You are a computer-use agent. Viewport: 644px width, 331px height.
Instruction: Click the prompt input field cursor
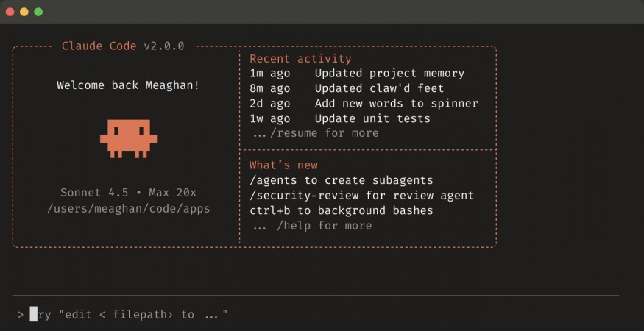(33, 315)
